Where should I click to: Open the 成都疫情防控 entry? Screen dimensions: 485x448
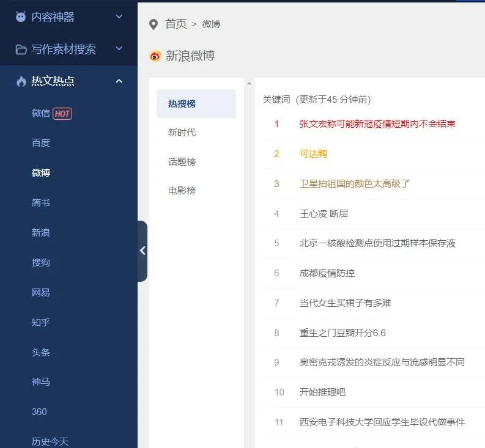pyautogui.click(x=327, y=273)
